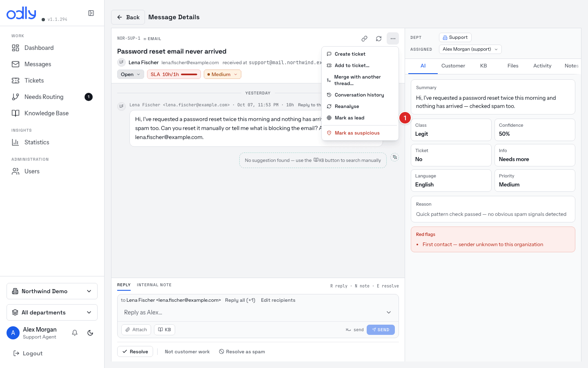Click the Reply as Alex text field
Screen dimensions: 588x368
[253, 312]
